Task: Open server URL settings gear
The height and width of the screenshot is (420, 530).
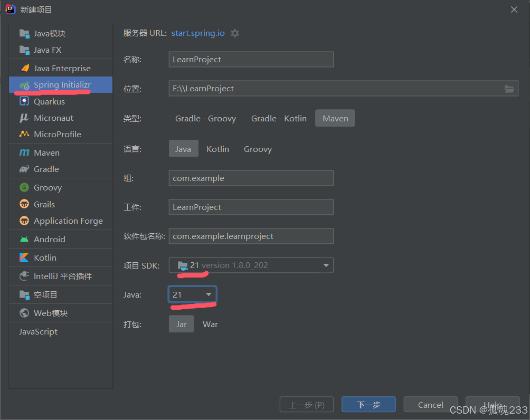Action: click(x=235, y=33)
